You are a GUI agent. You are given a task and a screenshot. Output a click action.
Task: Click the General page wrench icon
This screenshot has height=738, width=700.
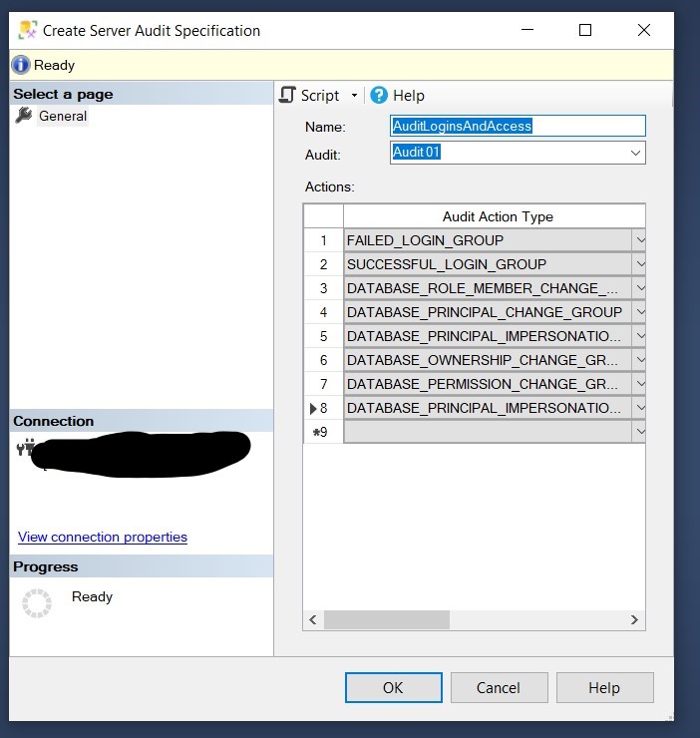[24, 116]
